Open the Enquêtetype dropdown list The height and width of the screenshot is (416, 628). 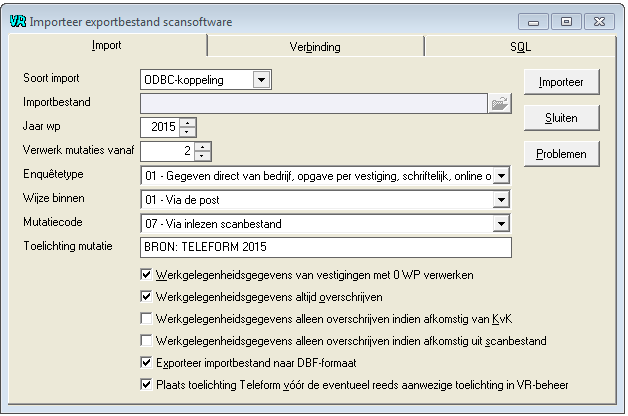[x=501, y=176]
